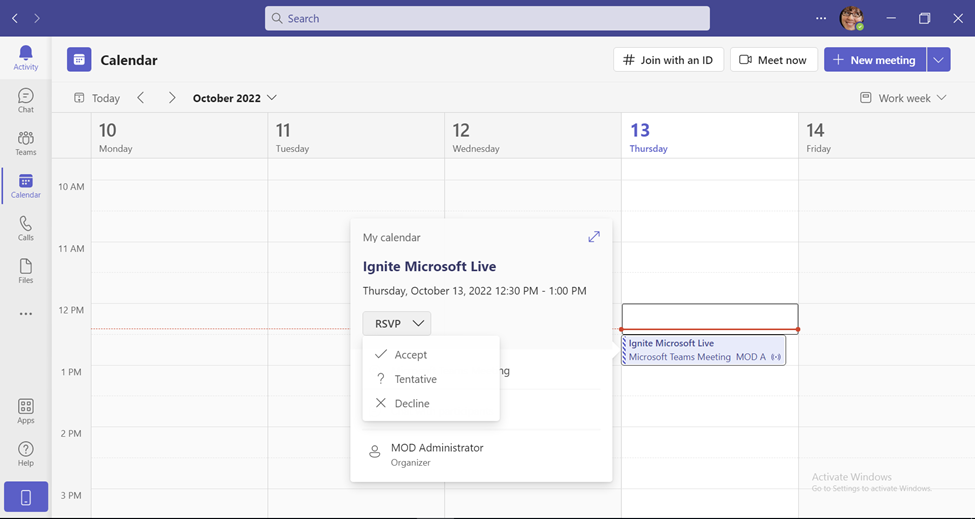
Task: Select the 11 Tuesday column header
Action: (356, 137)
